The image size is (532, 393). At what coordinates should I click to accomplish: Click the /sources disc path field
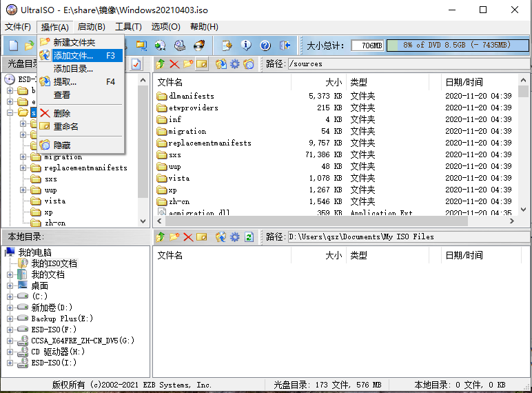click(409, 64)
